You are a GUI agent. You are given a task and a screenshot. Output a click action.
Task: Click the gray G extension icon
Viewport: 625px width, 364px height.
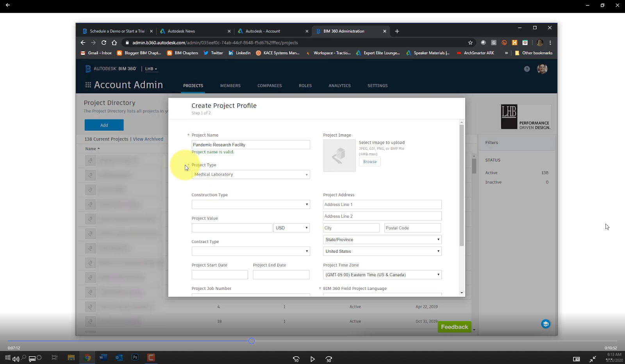tap(494, 43)
